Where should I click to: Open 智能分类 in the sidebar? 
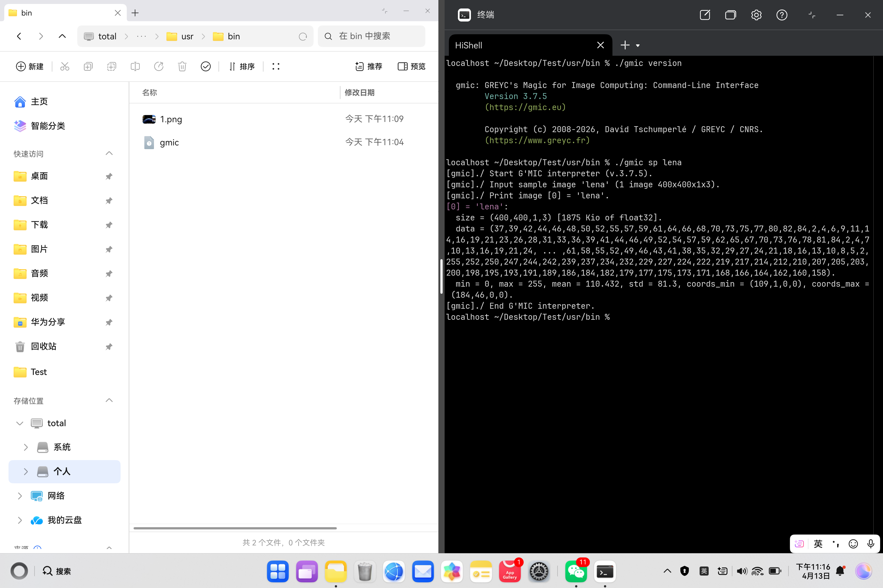click(x=39, y=126)
